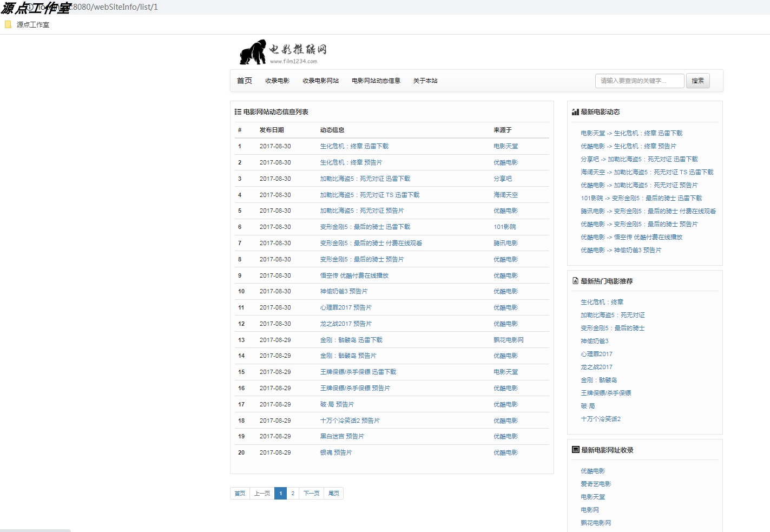Viewport: 770px width, 532px height.
Task: Click the gorilla logo of 电影推荐网
Action: click(x=253, y=51)
